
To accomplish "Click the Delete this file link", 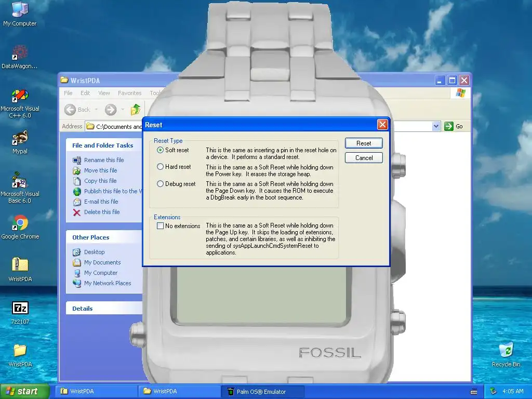I will 102,212.
